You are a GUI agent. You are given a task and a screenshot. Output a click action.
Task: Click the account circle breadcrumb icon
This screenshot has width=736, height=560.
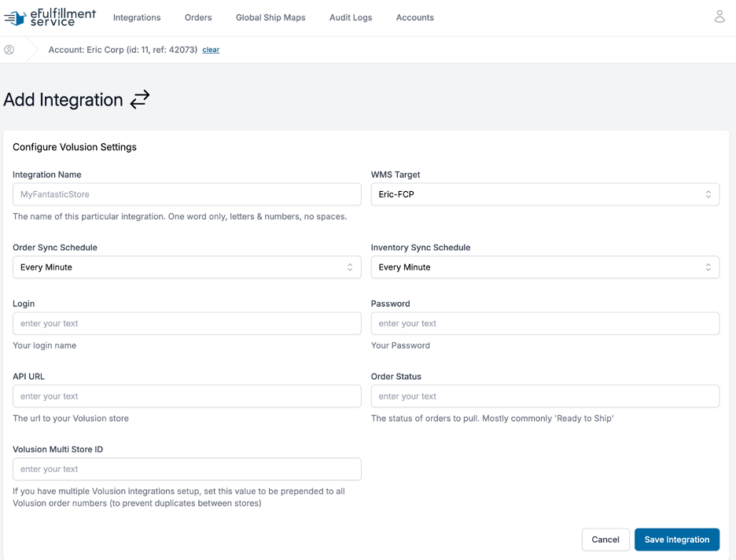pos(9,50)
